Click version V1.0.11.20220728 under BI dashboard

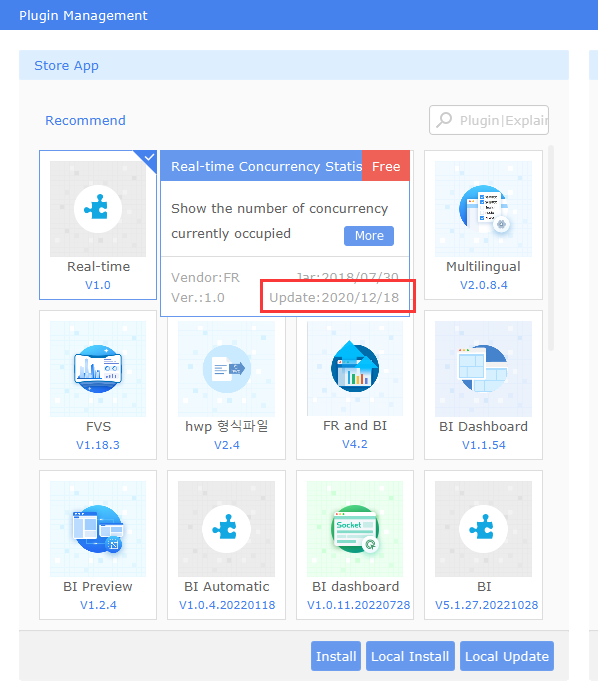[x=358, y=605]
